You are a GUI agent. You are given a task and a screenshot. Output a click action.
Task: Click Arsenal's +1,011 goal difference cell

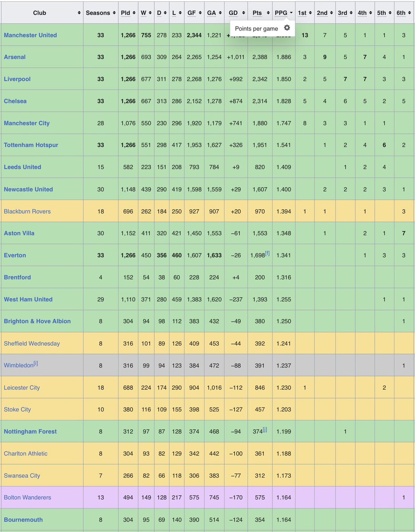pos(236,57)
